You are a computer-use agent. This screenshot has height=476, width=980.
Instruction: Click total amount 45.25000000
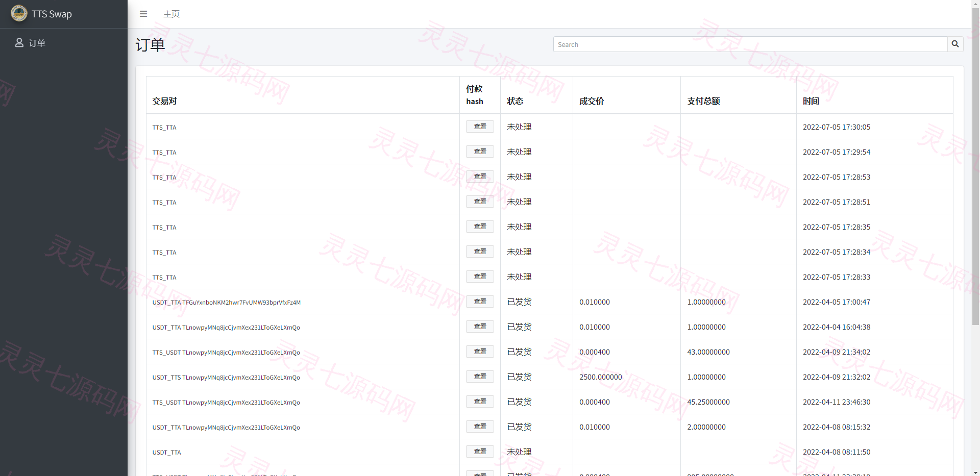(x=708, y=402)
